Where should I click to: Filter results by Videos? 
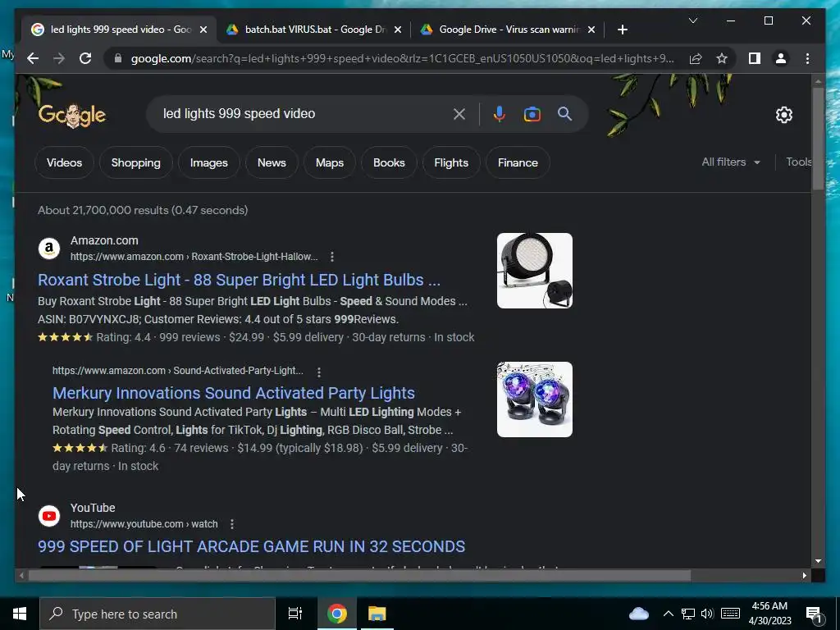click(x=64, y=162)
